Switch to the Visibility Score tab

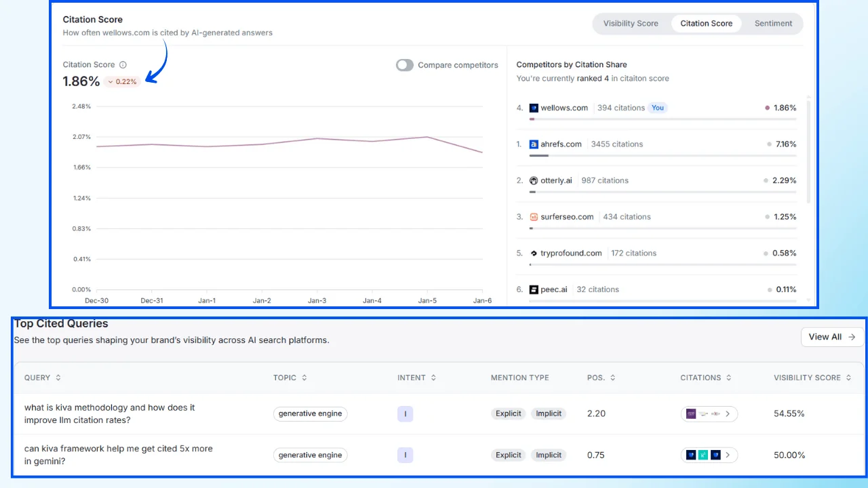click(x=631, y=23)
